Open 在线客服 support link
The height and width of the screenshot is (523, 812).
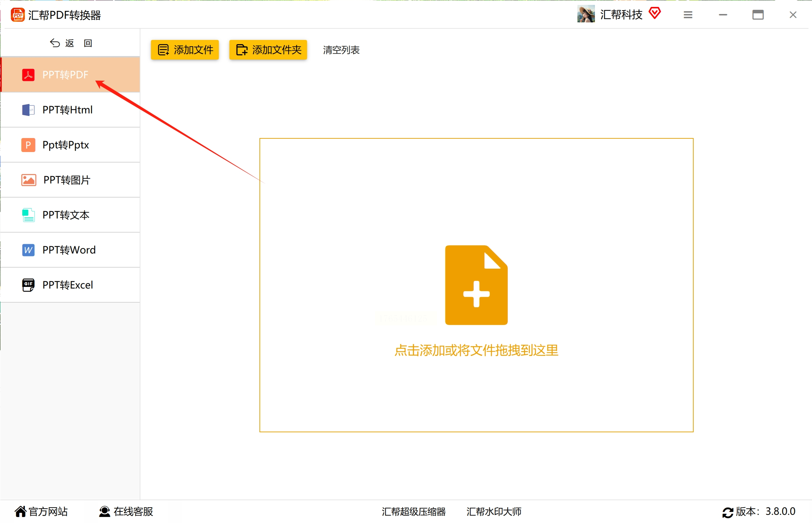[x=126, y=511]
